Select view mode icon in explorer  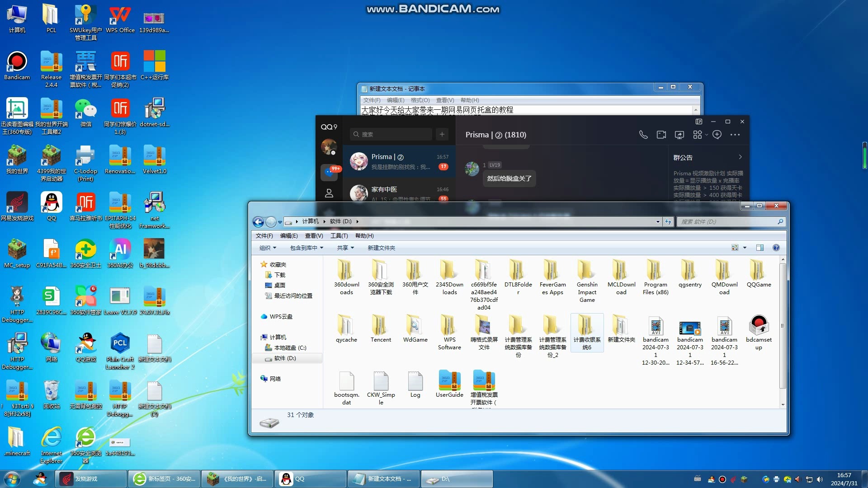(x=735, y=248)
